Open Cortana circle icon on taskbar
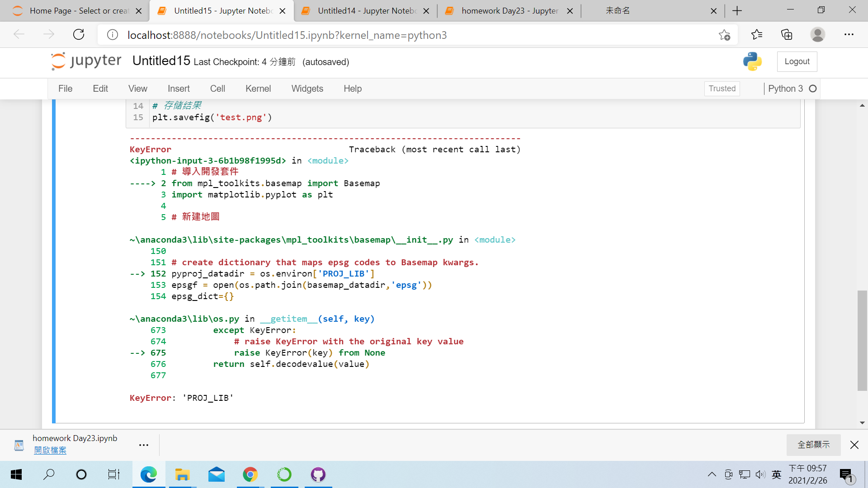Viewport: 868px width, 488px height. [81, 474]
